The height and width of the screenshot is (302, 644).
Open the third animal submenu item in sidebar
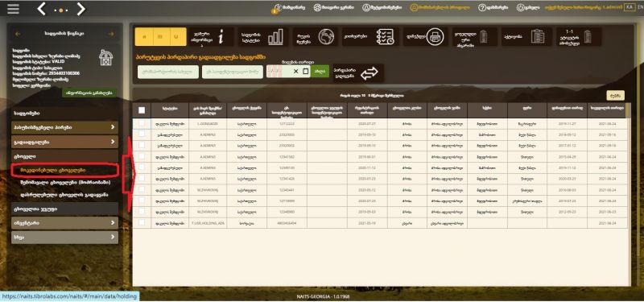(x=64, y=194)
